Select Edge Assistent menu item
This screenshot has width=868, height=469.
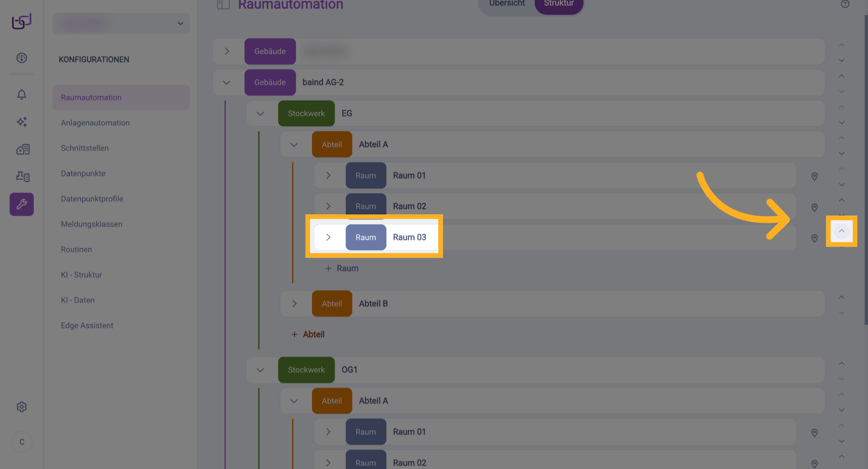87,325
